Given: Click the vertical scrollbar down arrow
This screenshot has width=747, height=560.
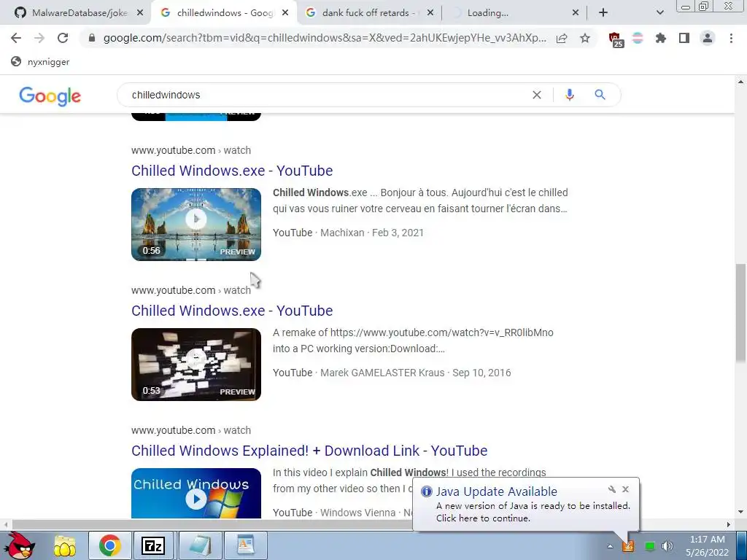Looking at the screenshot, I should tap(741, 513).
